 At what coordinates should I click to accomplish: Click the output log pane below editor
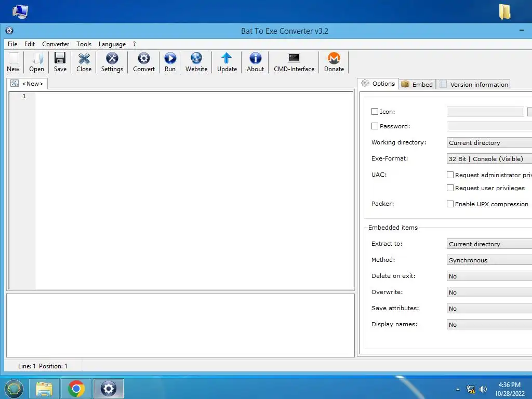click(x=180, y=325)
